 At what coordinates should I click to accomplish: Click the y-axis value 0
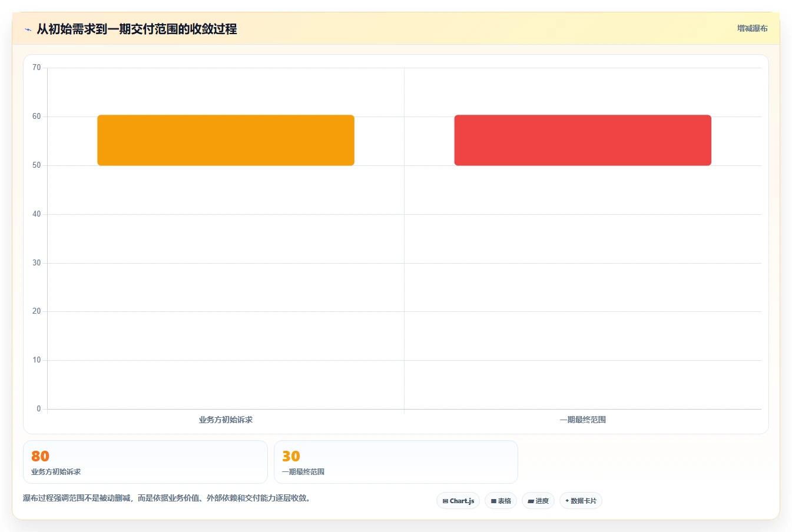[39, 409]
